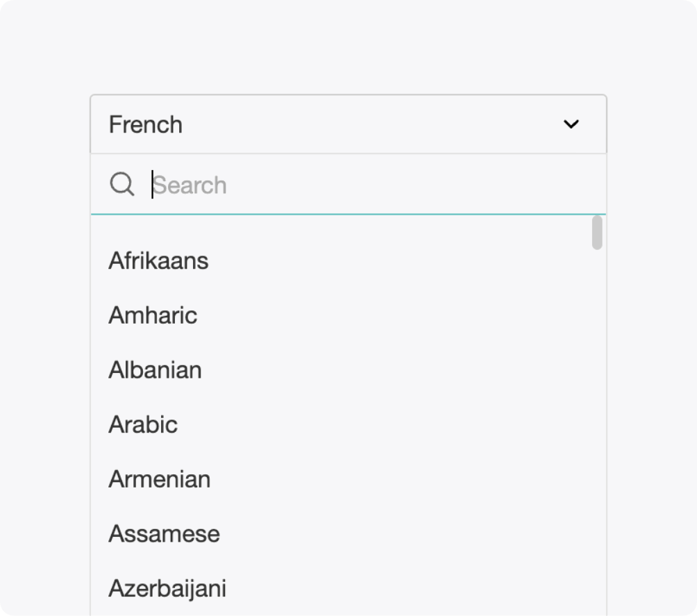Viewport: 697px width, 616px height.
Task: Click the 'Search' placeholder text
Action: pos(190,185)
